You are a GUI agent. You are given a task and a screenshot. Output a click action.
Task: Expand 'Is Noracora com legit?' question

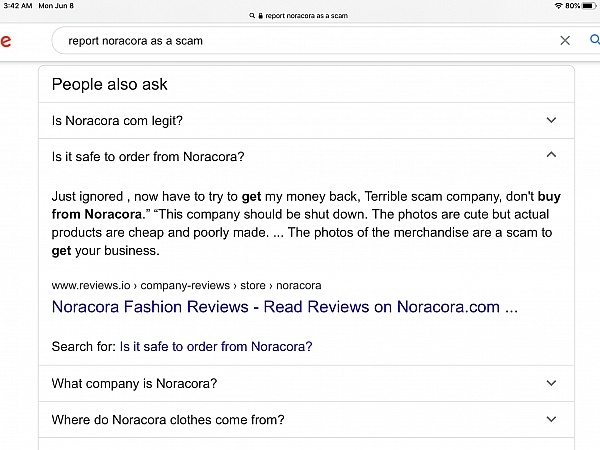[x=306, y=121]
